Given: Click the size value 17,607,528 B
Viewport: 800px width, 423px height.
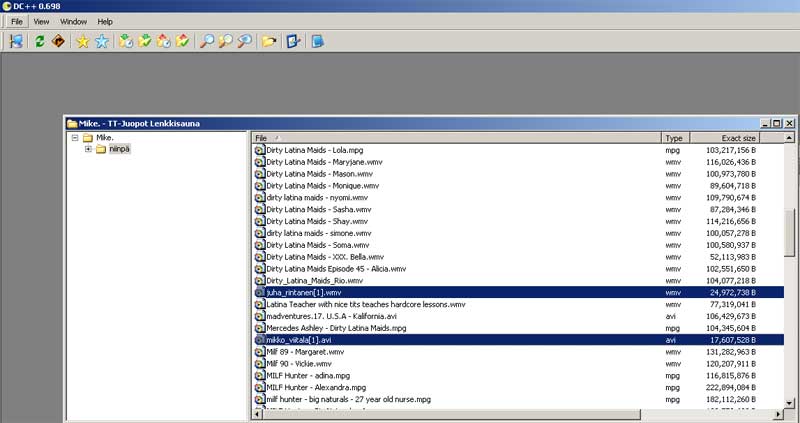Looking at the screenshot, I should tap(733, 340).
